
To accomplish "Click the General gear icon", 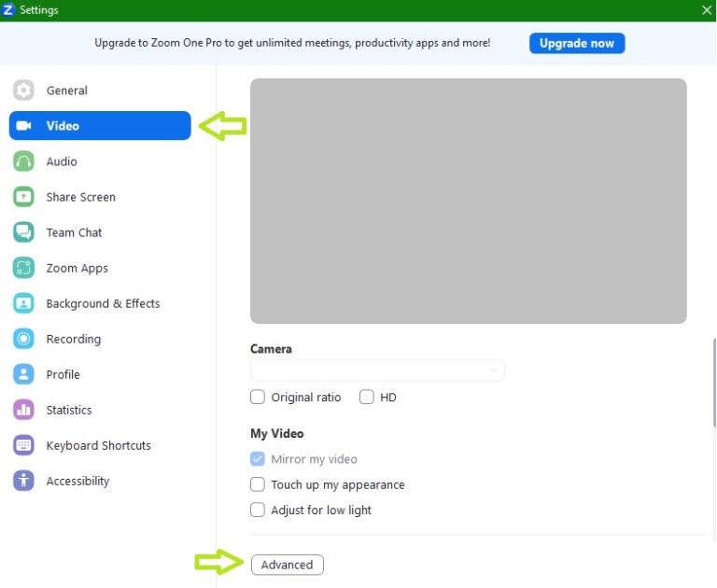I will [23, 91].
